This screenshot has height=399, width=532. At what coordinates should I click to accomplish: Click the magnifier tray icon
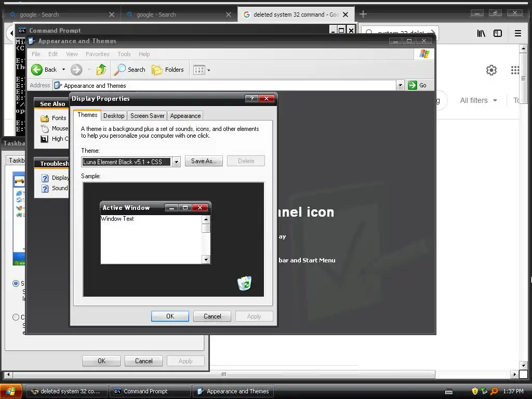(x=494, y=391)
